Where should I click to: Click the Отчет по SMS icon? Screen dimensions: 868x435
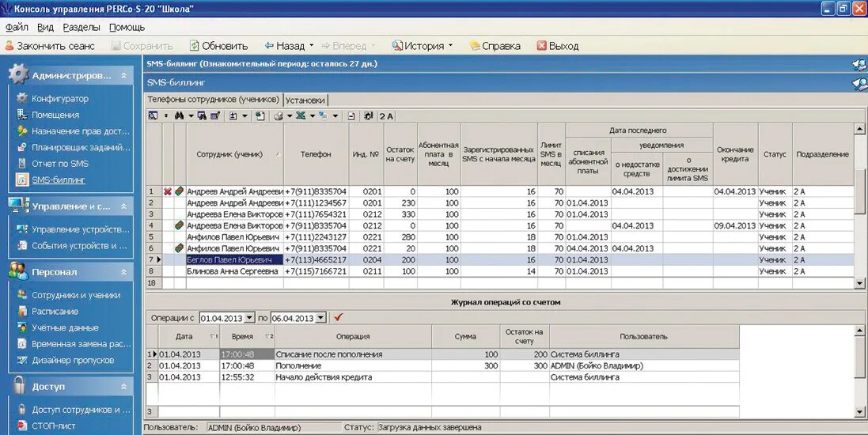21,163
